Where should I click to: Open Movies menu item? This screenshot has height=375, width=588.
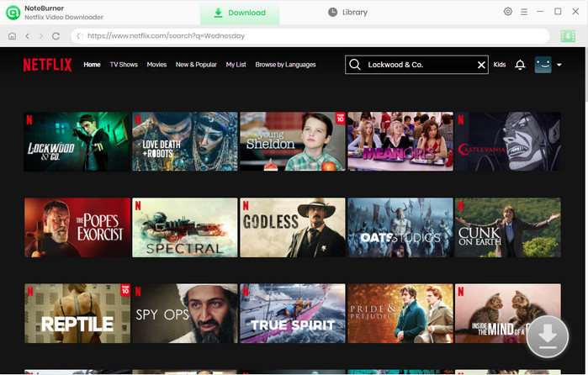(x=156, y=65)
